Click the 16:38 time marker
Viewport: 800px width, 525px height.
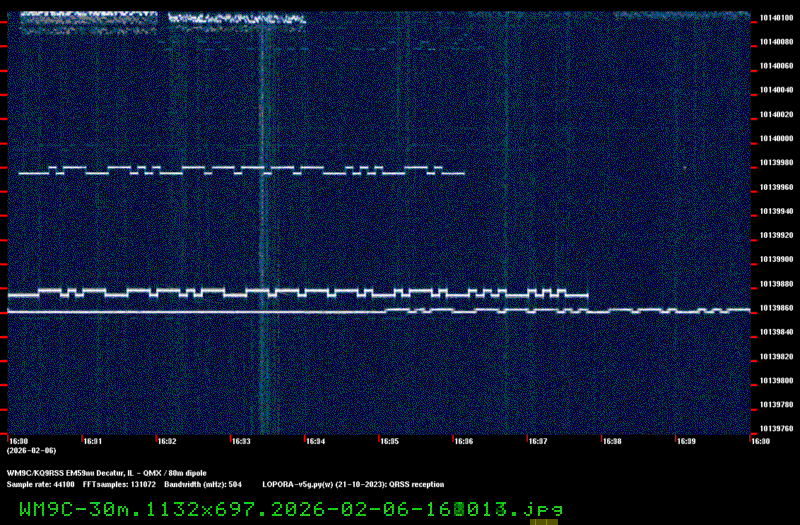(x=611, y=441)
